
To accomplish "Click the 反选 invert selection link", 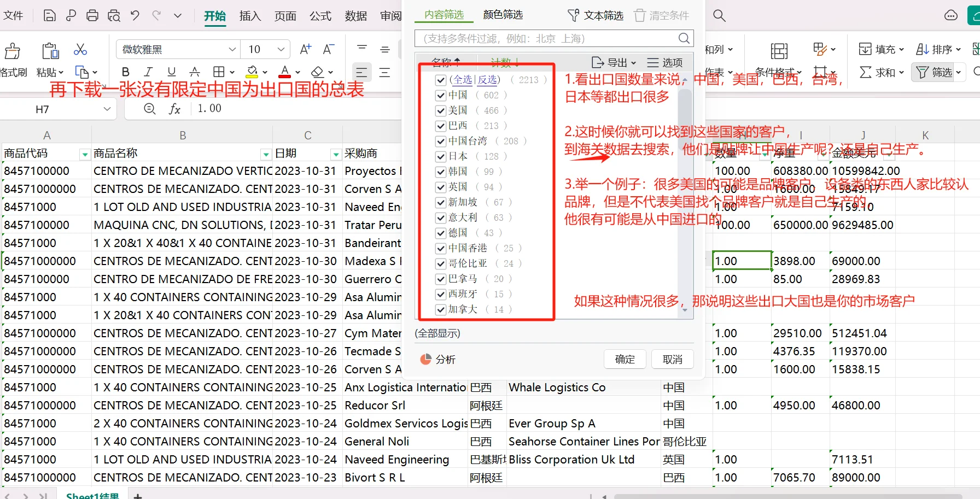I will (487, 79).
